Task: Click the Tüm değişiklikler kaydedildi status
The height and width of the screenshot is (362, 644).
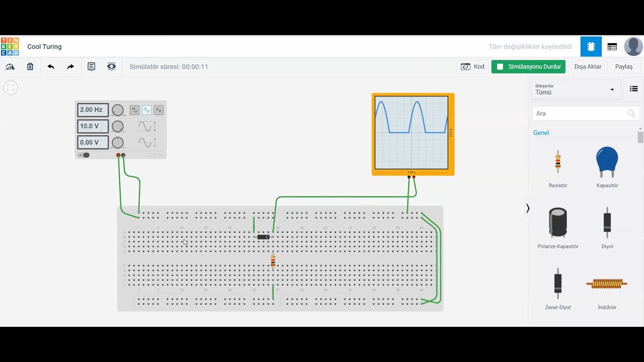Action: 530,47
